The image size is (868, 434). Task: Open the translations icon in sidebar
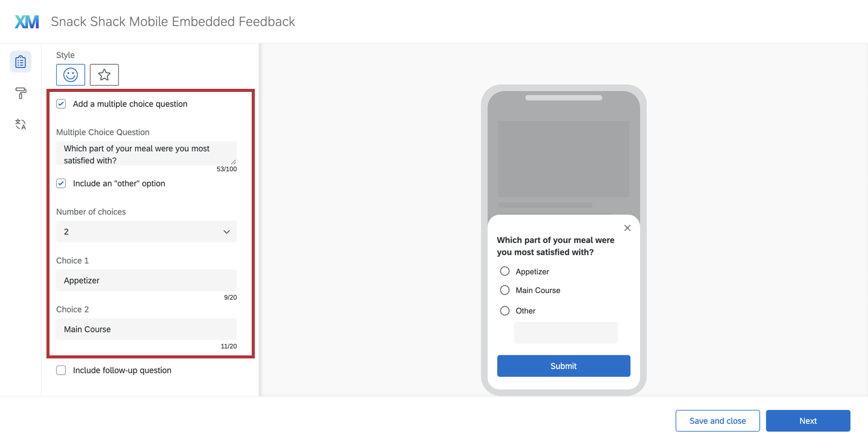point(20,124)
